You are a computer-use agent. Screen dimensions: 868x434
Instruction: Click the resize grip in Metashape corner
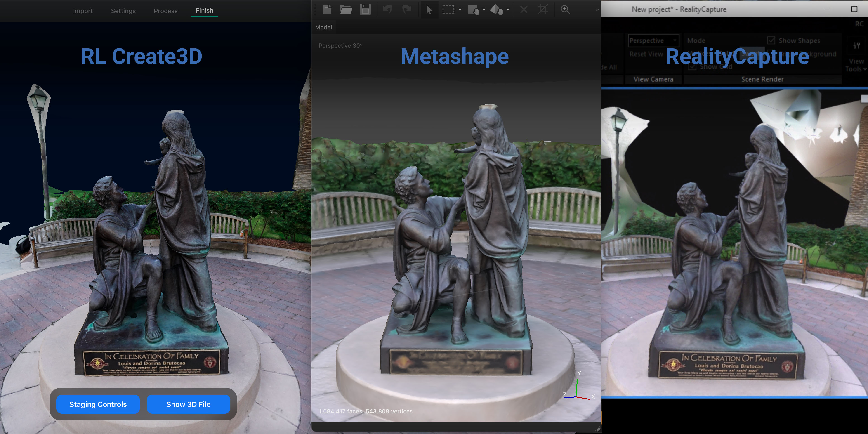[x=598, y=429]
